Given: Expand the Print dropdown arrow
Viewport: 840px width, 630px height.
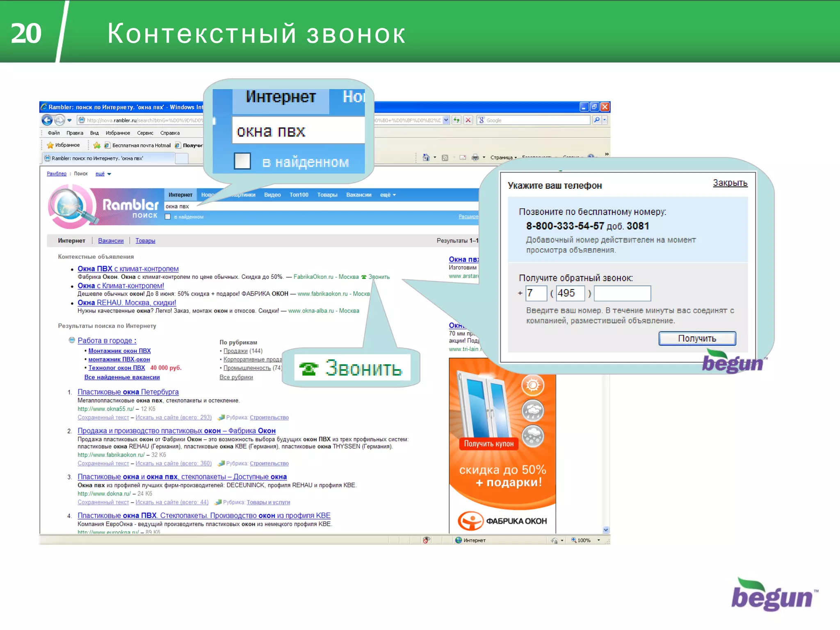Looking at the screenshot, I should point(484,157).
